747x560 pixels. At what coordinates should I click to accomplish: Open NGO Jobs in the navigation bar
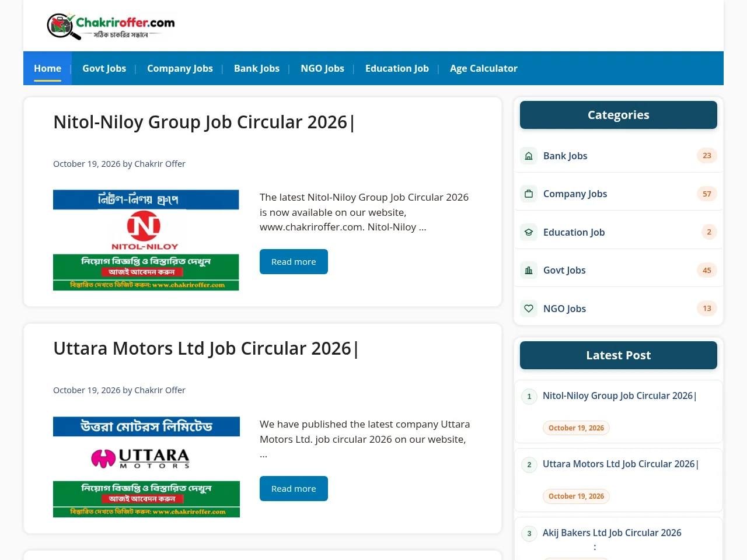pos(322,68)
